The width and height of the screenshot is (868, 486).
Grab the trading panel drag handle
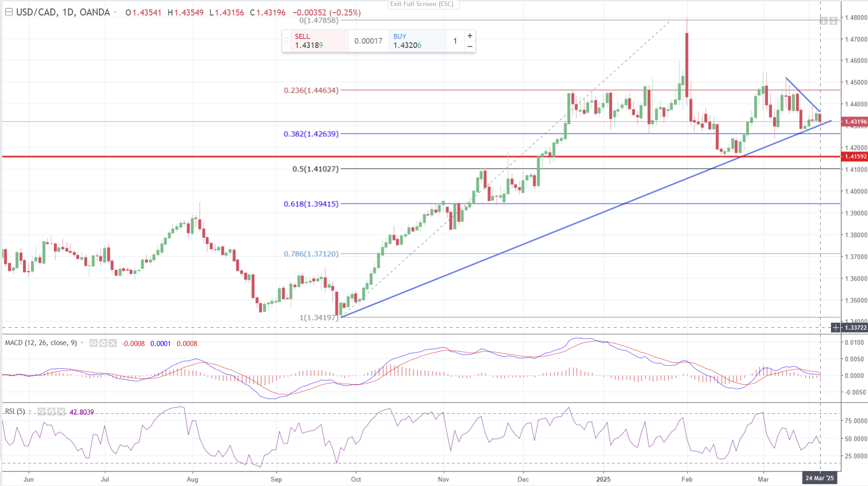coord(286,41)
